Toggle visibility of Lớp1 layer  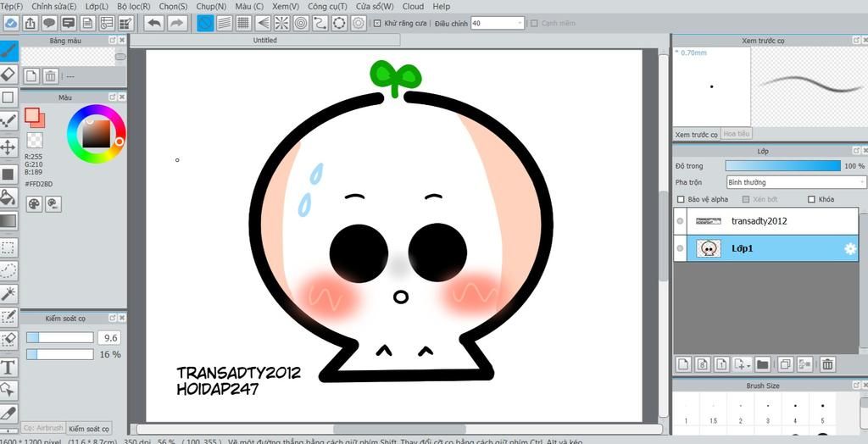680,248
